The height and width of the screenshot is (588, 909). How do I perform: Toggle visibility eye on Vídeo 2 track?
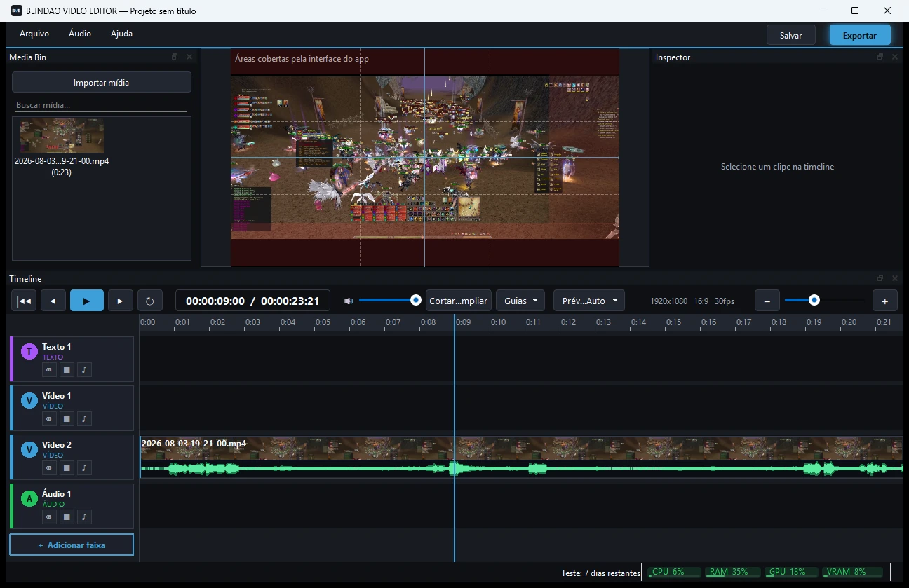[x=49, y=468]
